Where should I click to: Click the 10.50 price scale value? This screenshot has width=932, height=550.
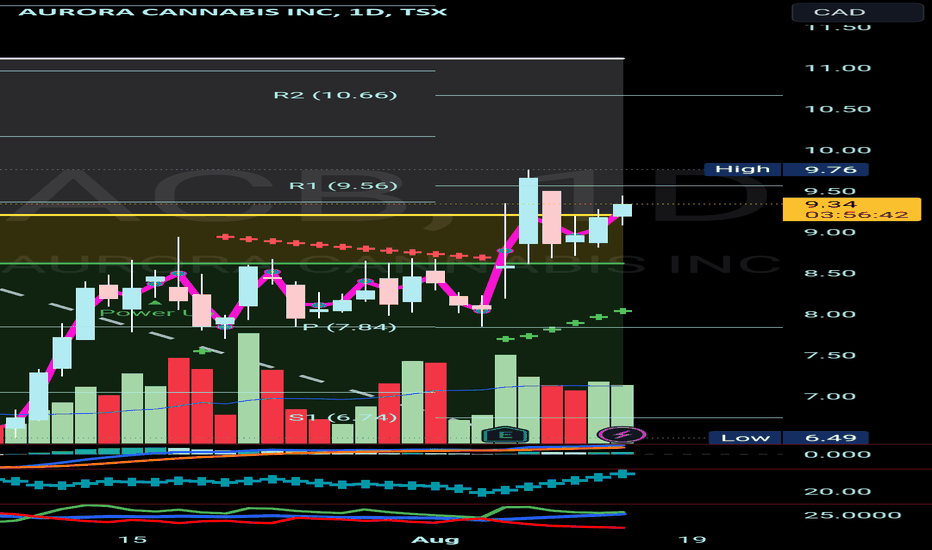point(837,109)
